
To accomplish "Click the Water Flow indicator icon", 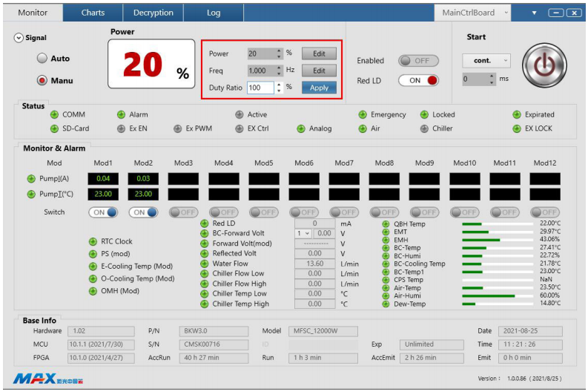I will point(205,264).
